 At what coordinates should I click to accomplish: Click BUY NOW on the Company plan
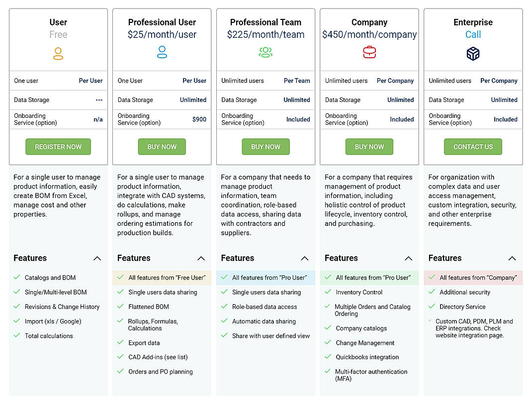(x=369, y=146)
